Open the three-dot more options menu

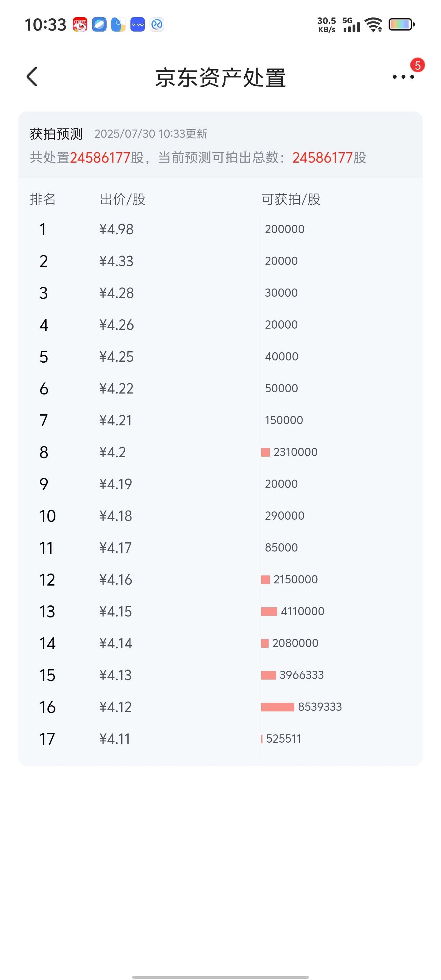pyautogui.click(x=403, y=77)
